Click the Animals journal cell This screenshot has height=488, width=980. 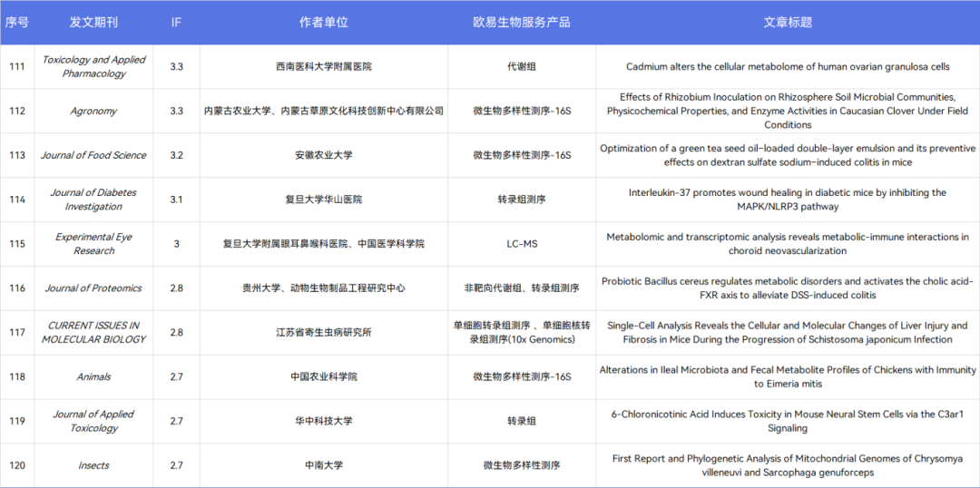(93, 377)
